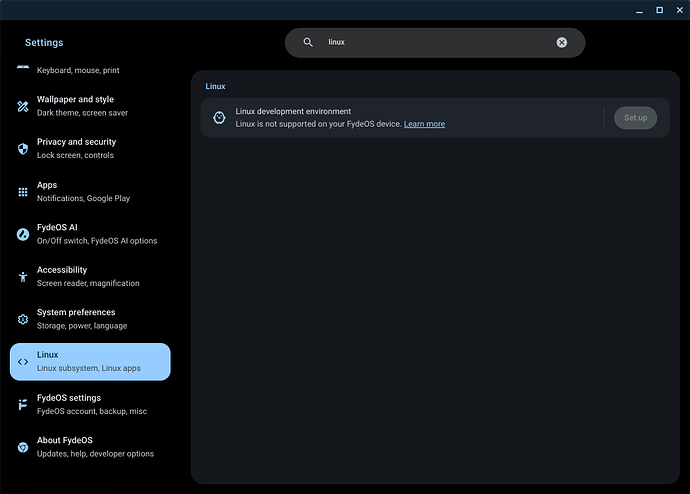Click the Privacy and security shield icon
The width and height of the screenshot is (690, 494).
click(23, 149)
